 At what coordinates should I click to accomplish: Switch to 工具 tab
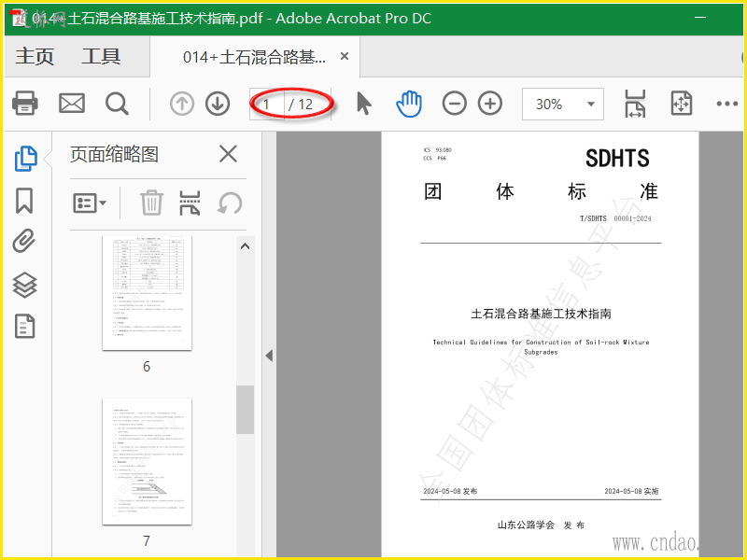point(101,57)
